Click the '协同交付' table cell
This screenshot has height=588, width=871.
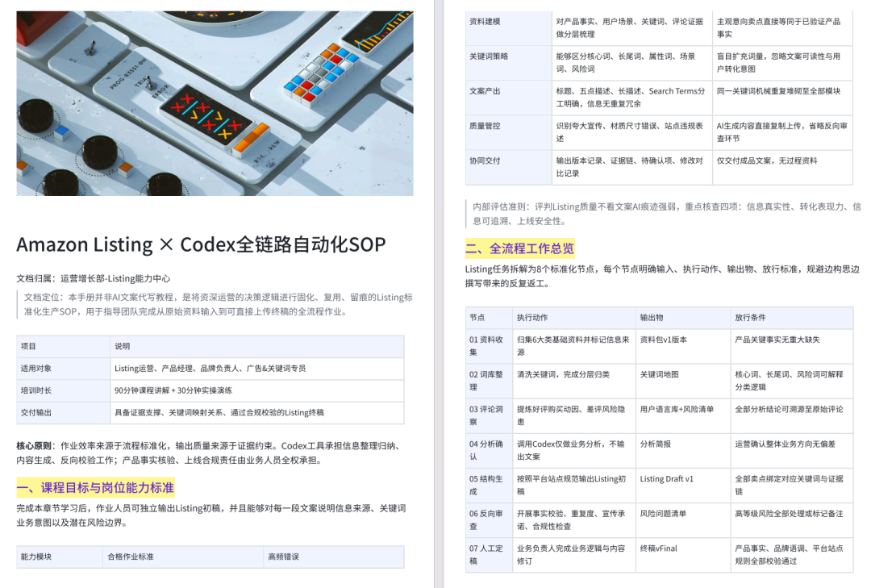[508, 167]
